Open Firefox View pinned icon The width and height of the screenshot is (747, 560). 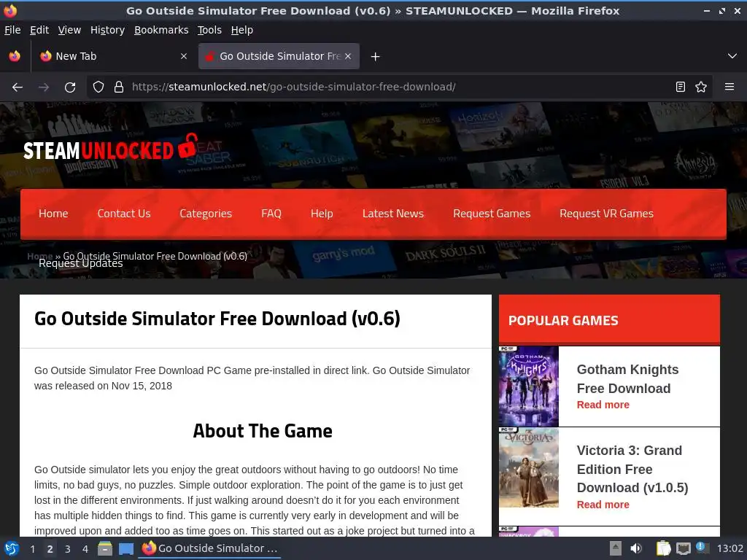[x=15, y=56]
